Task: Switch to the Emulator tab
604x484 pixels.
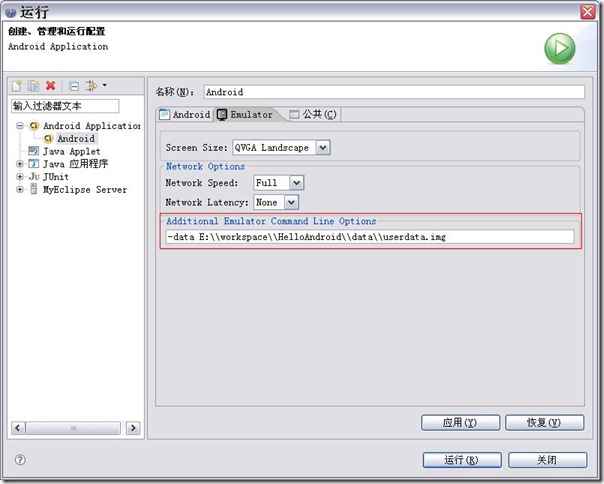Action: [246, 114]
